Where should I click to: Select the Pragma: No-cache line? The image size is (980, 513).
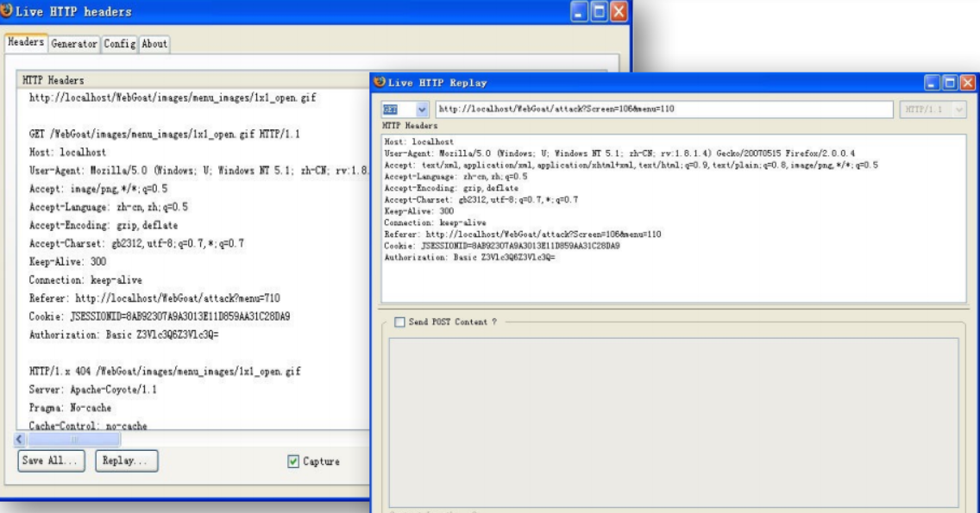point(70,408)
